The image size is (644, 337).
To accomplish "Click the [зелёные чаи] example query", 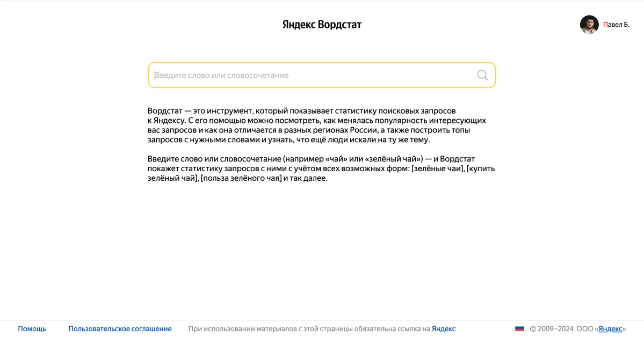I will click(x=437, y=169).
